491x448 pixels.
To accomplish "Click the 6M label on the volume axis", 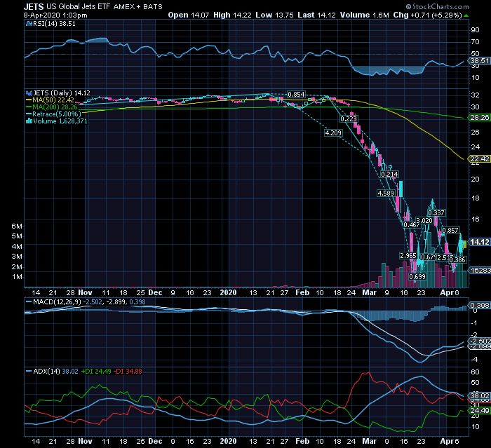I will tap(17, 226).
